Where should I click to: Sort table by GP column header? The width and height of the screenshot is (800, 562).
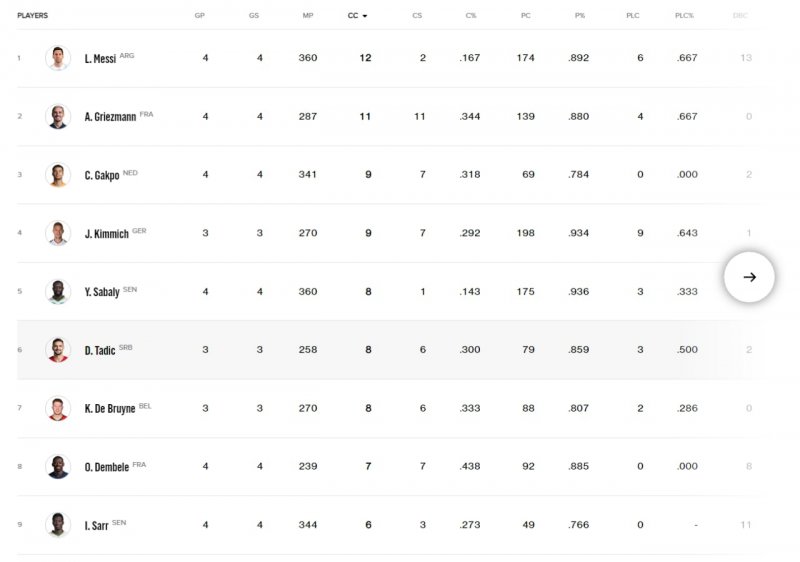199,16
